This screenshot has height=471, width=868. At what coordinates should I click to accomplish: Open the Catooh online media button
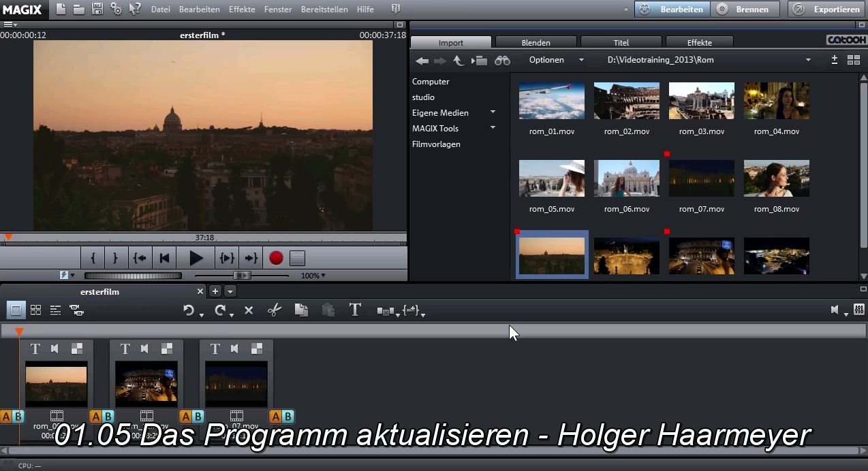tap(846, 40)
